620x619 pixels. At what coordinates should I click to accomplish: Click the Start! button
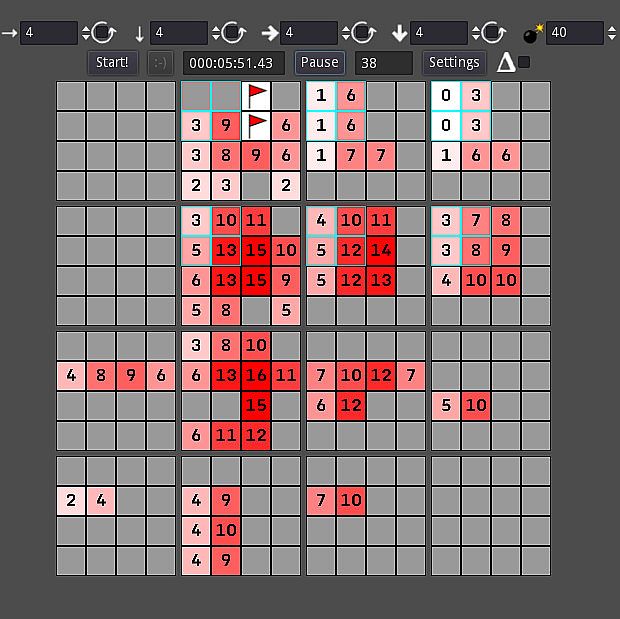112,62
